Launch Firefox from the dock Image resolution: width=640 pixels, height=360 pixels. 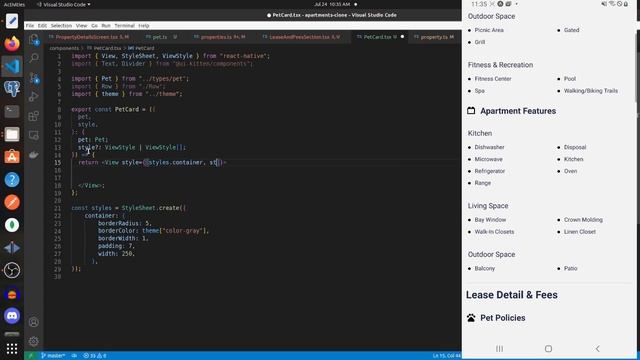tap(12, 43)
